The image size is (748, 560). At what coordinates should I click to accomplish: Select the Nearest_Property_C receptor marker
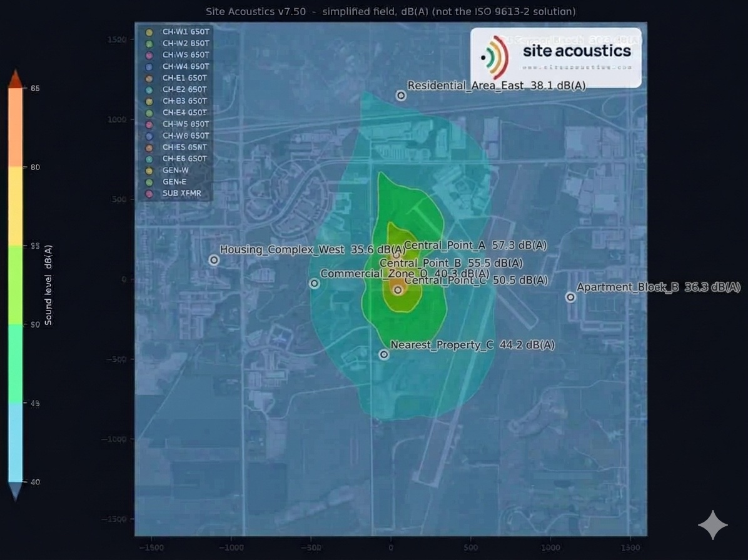click(x=384, y=354)
